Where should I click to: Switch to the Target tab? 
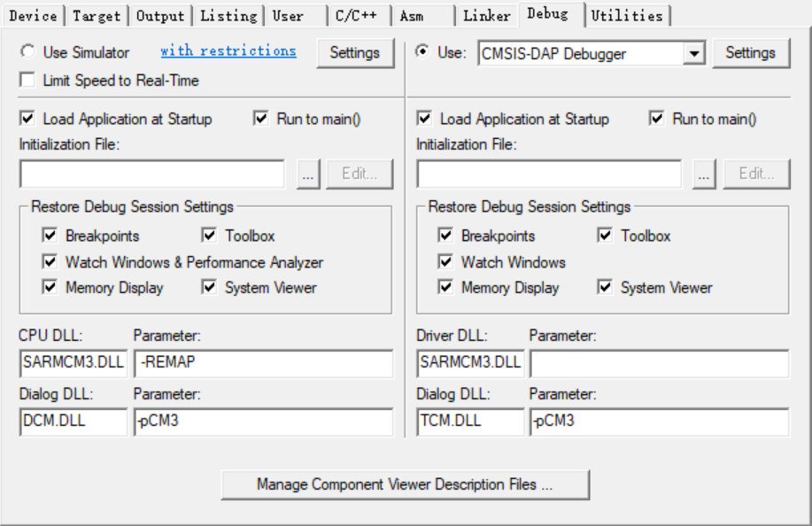pos(97,16)
